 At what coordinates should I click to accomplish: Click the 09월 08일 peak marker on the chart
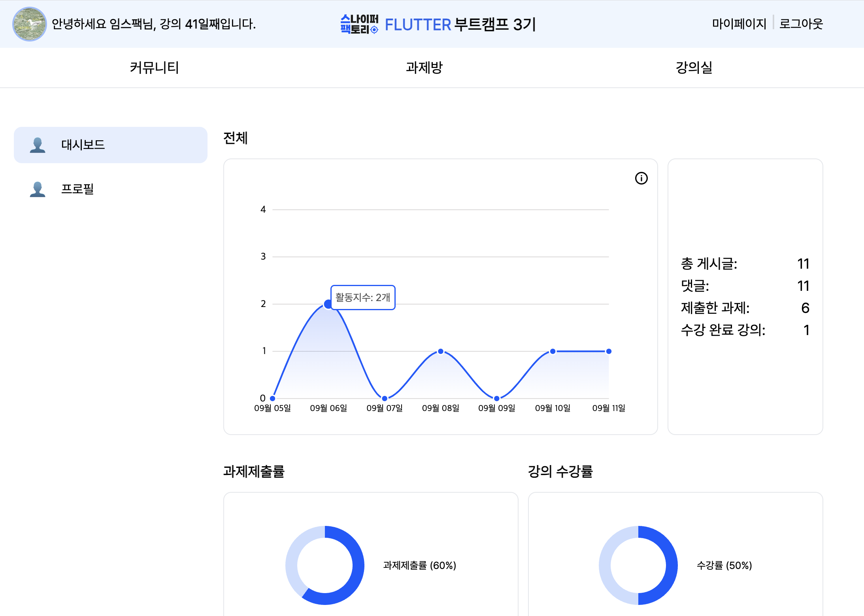[440, 351]
